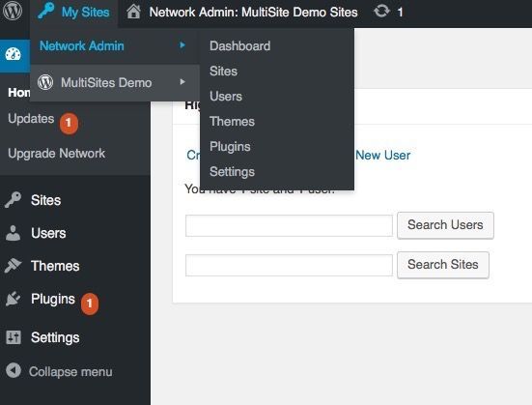Select MultiSites Demo in My Sites dropdown
532x405 pixels.
106,82
